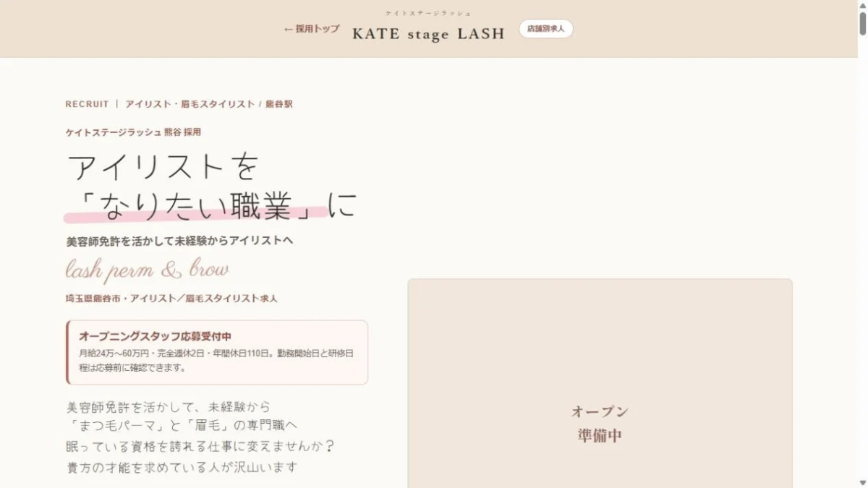The image size is (868, 488).
Task: Click アイリスト・眉毛スタイリスト / 熊谷駅 breadcrumb text
Action: pos(209,104)
